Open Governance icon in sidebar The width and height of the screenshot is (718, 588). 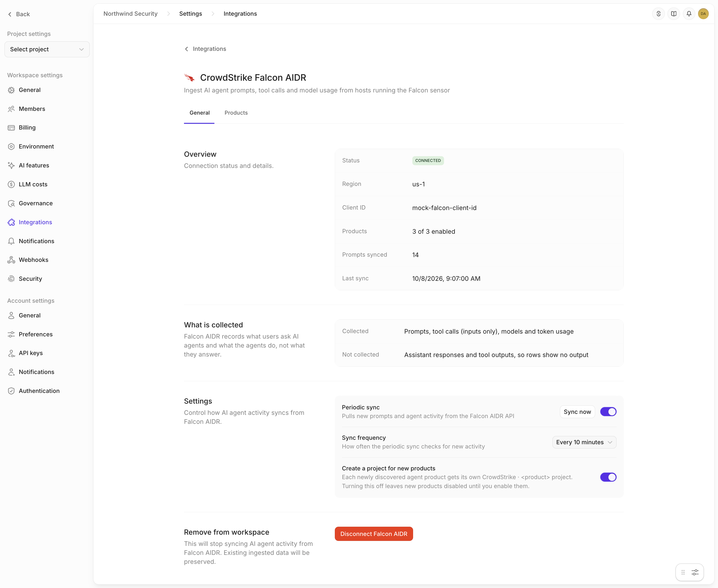[x=11, y=203]
